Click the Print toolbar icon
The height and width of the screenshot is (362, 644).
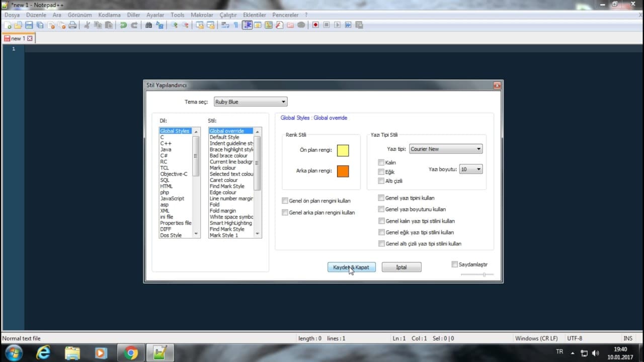click(x=72, y=25)
